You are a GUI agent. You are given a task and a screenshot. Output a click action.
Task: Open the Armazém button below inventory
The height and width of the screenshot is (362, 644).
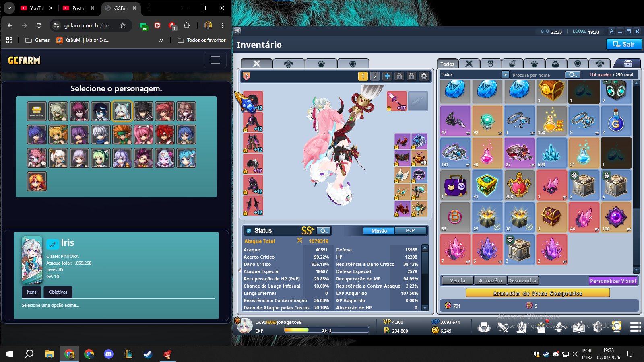point(490,280)
